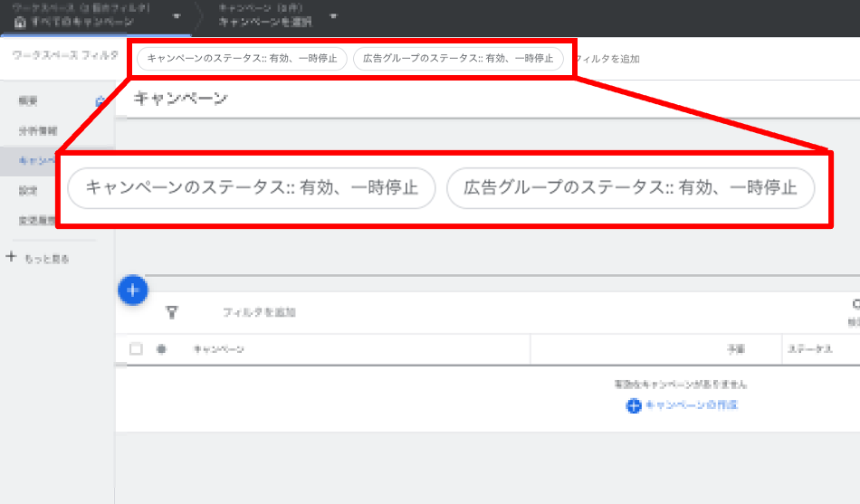Sort by the 予算 column header

click(x=736, y=349)
